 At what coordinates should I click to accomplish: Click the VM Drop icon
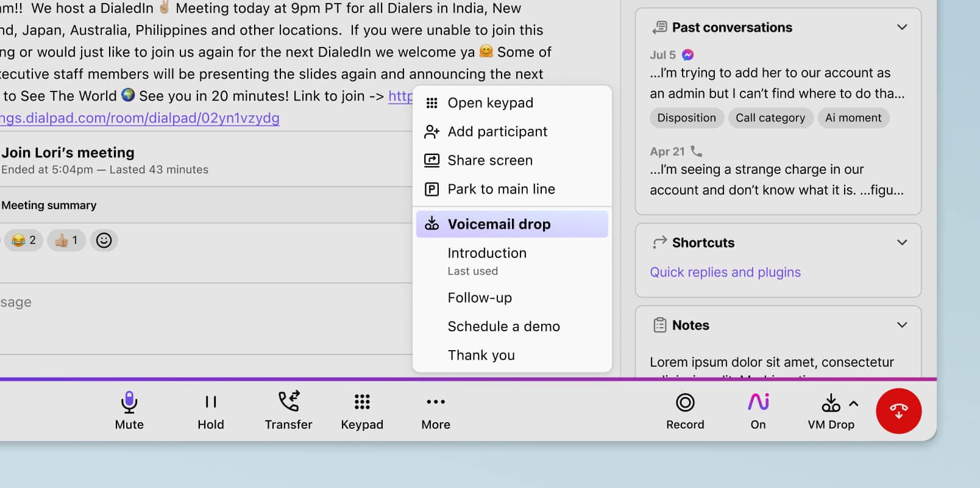pos(830,403)
